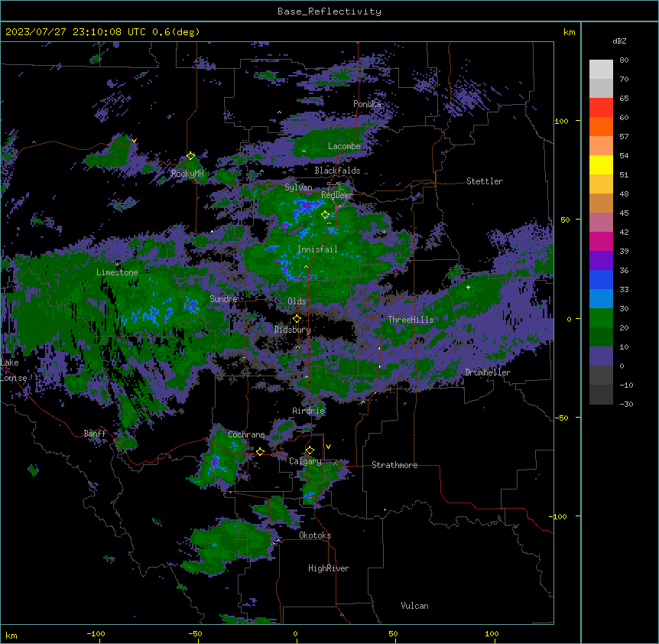
Task: Select the violet 39 dBZ legend swatch
Action: point(601,261)
